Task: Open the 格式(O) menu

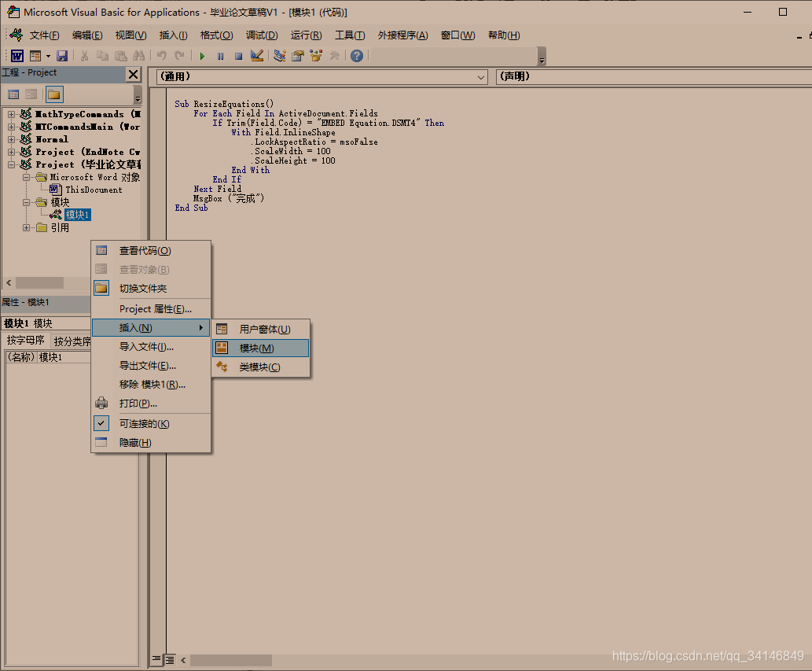Action: [216, 35]
